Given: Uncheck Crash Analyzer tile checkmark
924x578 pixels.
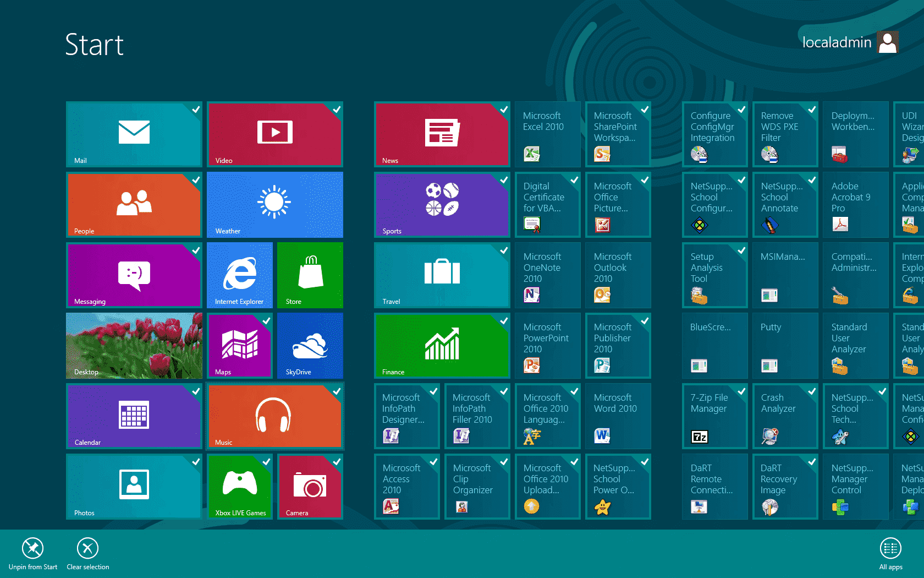Looking at the screenshot, I should tap(812, 391).
